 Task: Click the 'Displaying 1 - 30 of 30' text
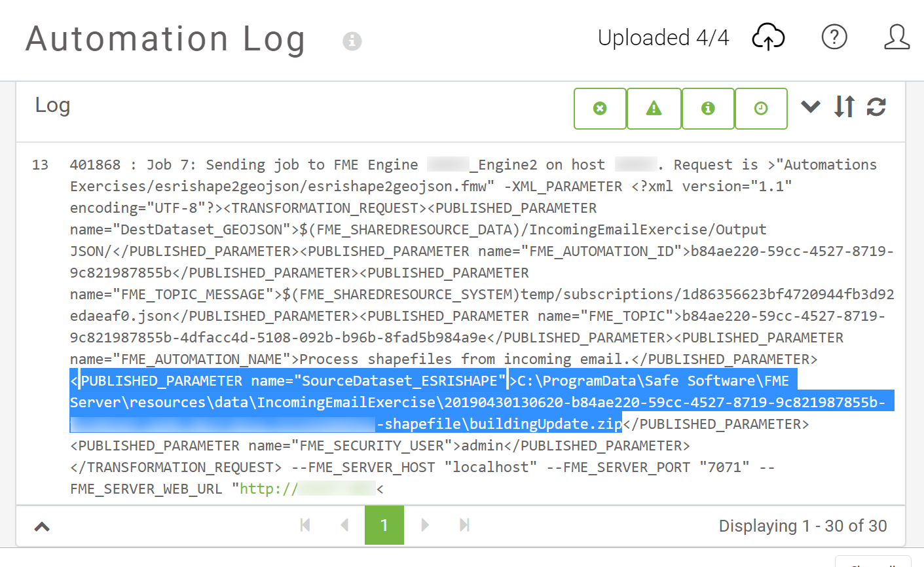[x=803, y=526]
